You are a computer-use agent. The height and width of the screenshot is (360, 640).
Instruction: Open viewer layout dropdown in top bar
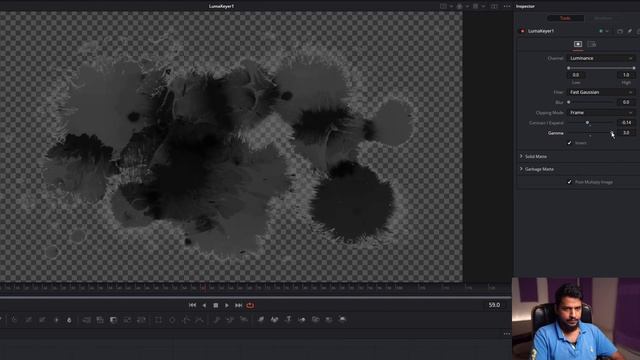(x=447, y=6)
